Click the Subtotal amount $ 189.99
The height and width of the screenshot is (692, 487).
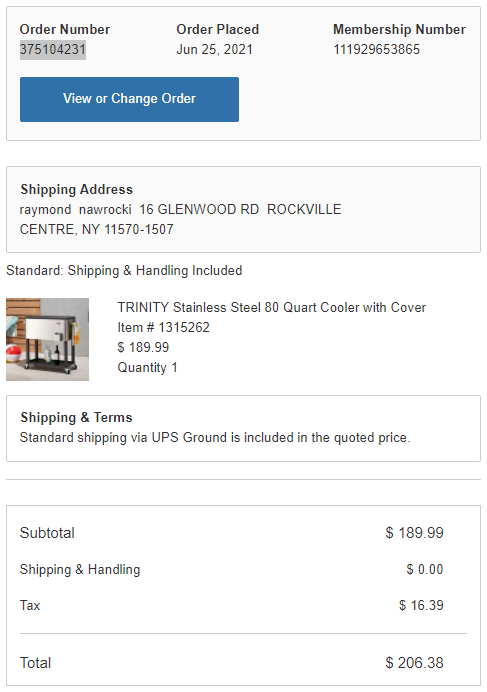[x=414, y=533]
